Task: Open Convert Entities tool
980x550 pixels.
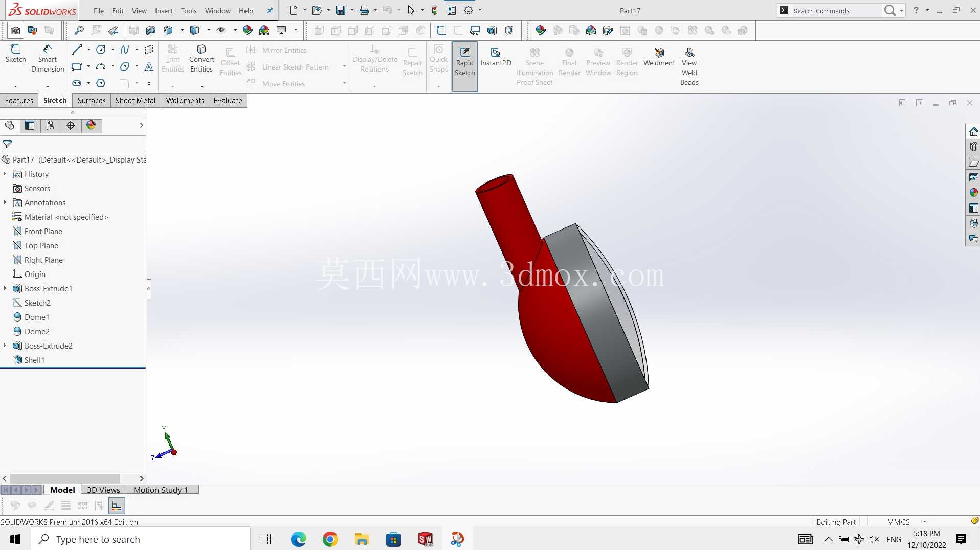Action: (x=202, y=59)
